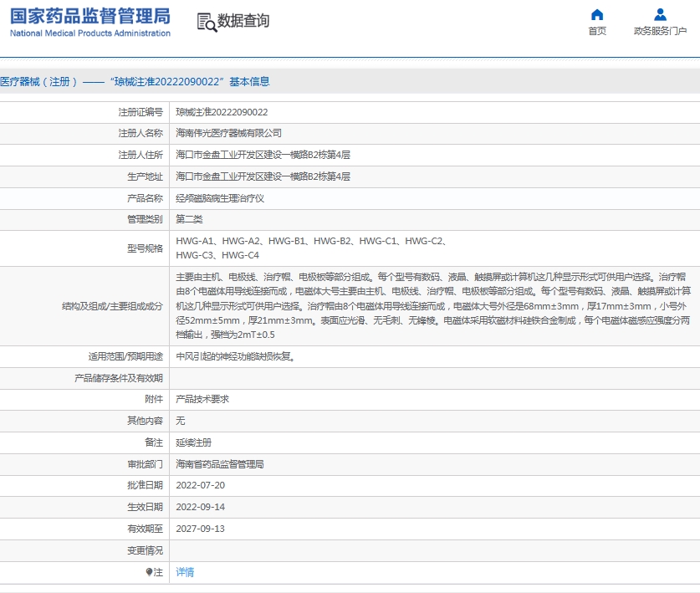Click the 注册人名称 row label
Screen dimensions: 700x593
point(141,133)
